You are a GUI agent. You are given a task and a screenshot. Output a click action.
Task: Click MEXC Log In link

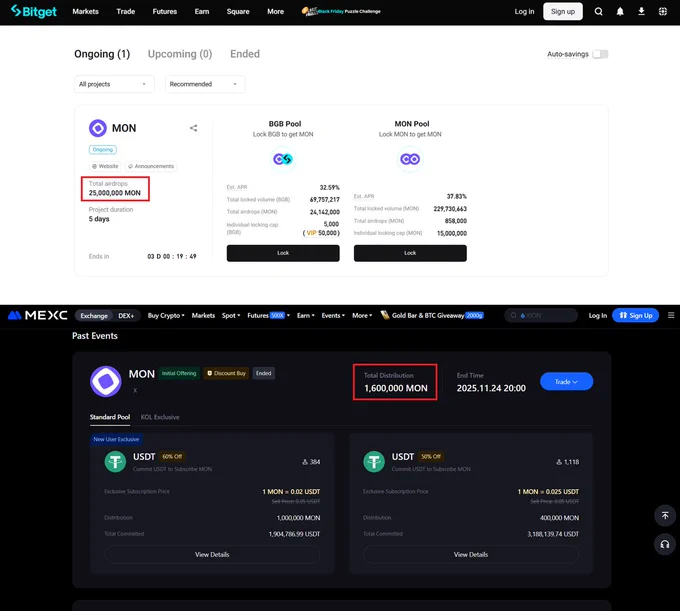coord(598,316)
